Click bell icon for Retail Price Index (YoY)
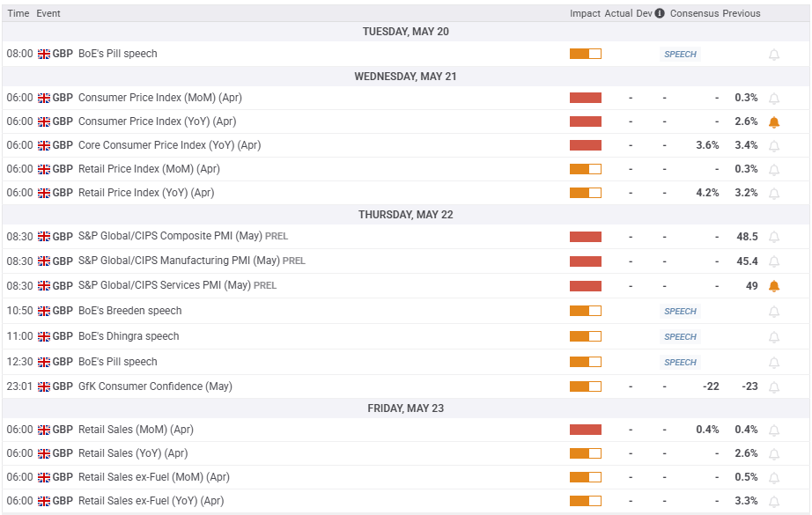Viewport: 812px width, 515px height. (x=774, y=194)
